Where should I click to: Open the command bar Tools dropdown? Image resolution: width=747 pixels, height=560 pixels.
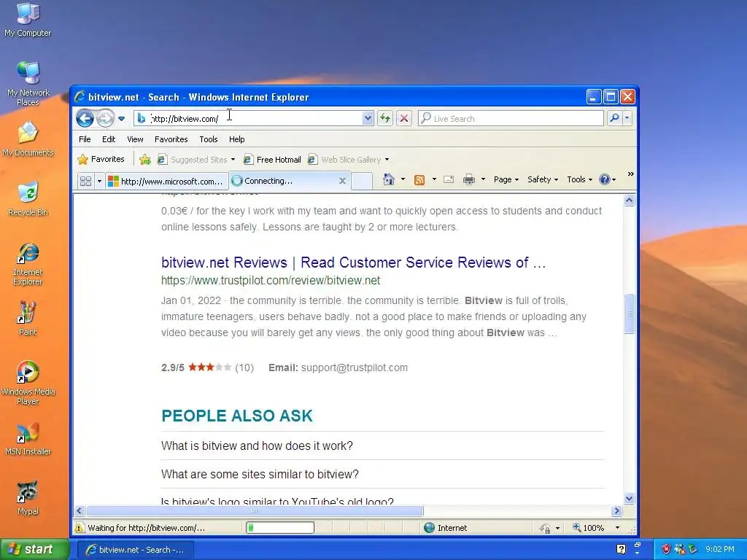coord(579,179)
